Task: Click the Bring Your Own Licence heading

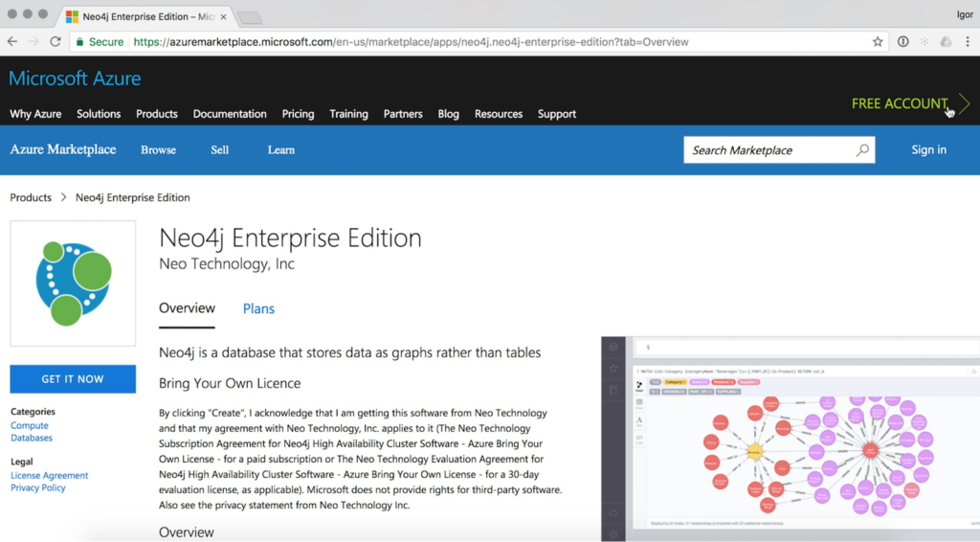Action: tap(230, 383)
